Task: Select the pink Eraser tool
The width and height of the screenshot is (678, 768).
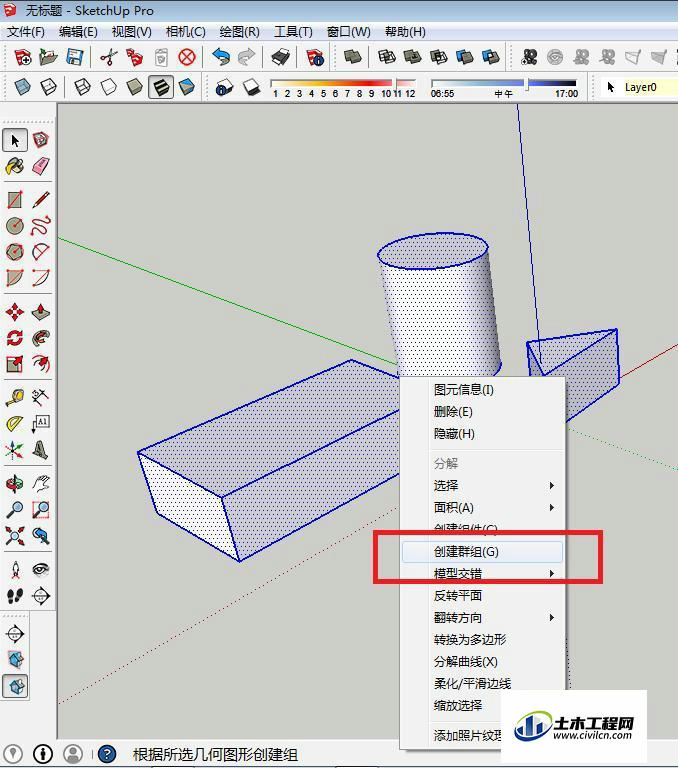Action: tap(41, 167)
